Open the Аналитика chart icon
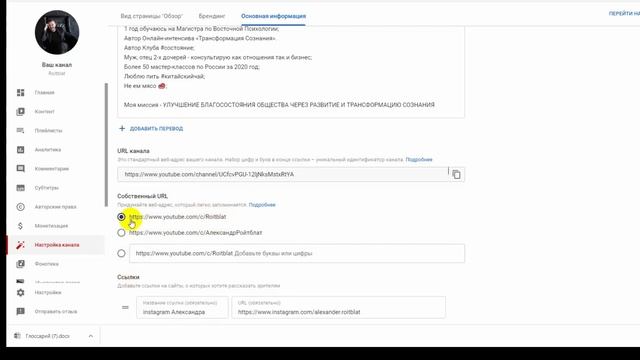The width and height of the screenshot is (640, 360). (x=20, y=150)
